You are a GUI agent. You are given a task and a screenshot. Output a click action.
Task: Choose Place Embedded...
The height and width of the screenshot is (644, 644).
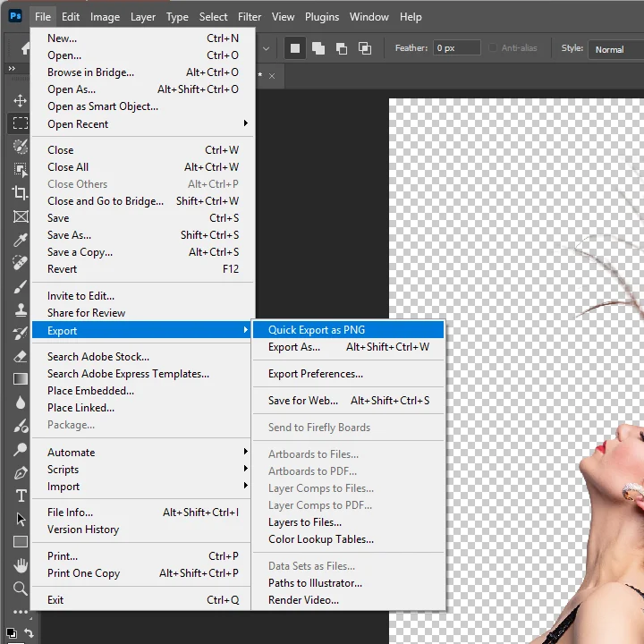143,391
